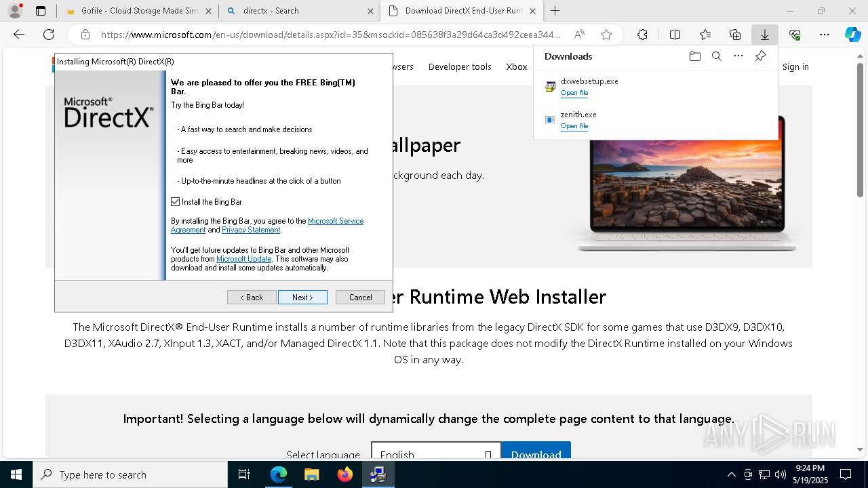Viewport: 868px width, 488px height.
Task: Open File Explorer from taskbar
Action: [311, 474]
